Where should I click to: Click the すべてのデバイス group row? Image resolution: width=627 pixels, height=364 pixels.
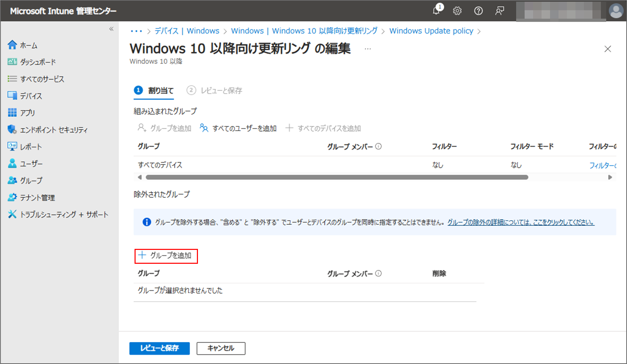click(375, 165)
